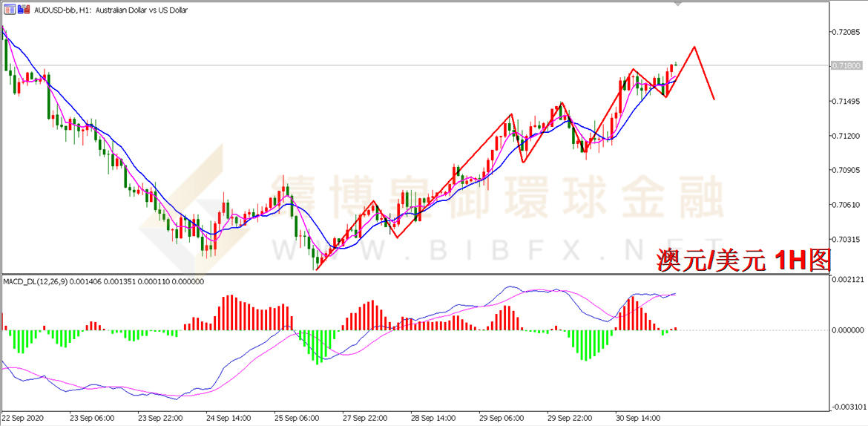Click the 0.72085 price axis label
This screenshot has width=868, height=426.
coord(847,32)
